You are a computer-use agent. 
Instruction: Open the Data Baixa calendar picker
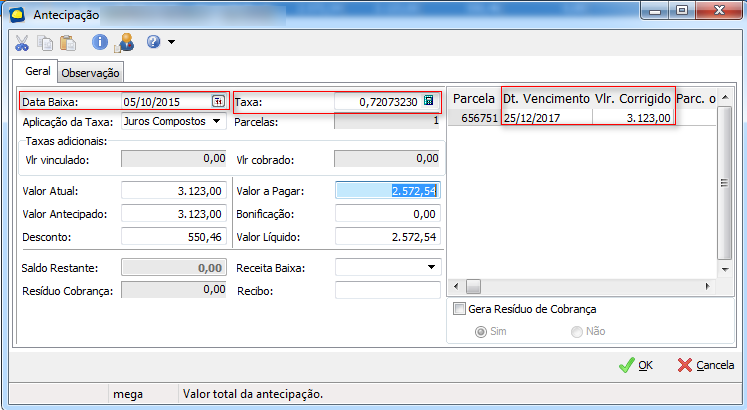pyautogui.click(x=218, y=101)
